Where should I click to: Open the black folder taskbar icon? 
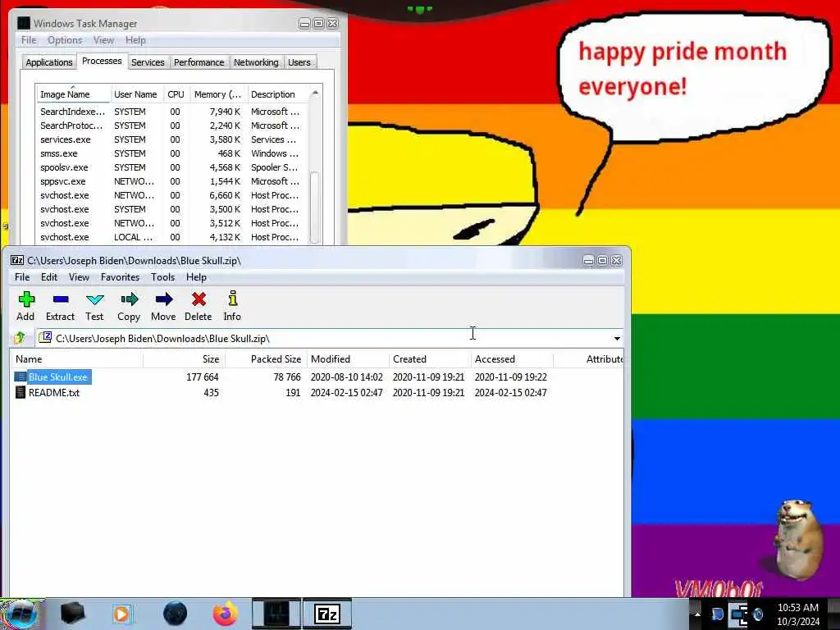click(72, 614)
